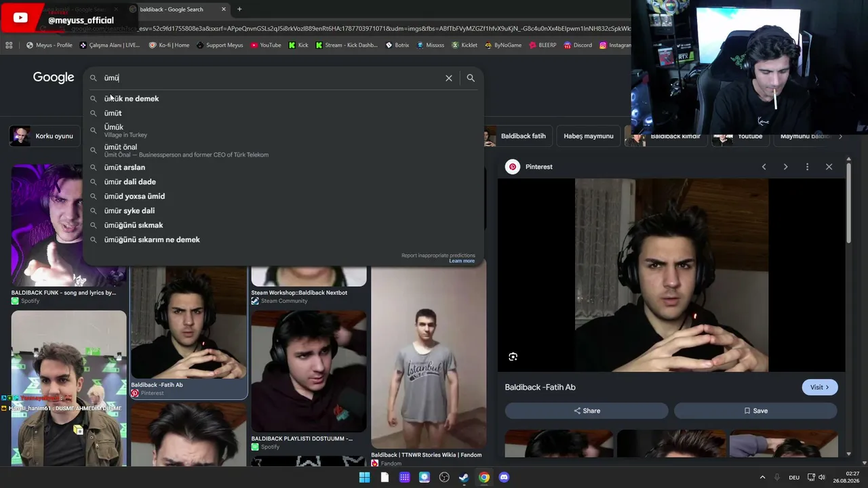Show previous image in preview panel
Screen dimensions: 868x488
pos(764,167)
